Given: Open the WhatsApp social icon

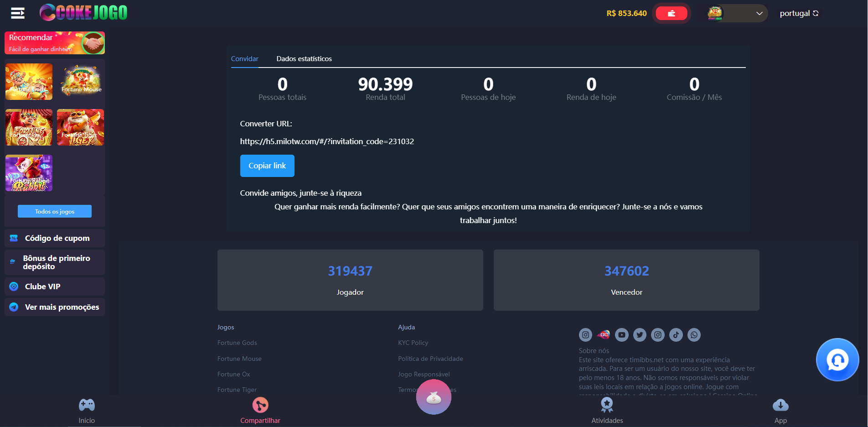Looking at the screenshot, I should coord(694,335).
